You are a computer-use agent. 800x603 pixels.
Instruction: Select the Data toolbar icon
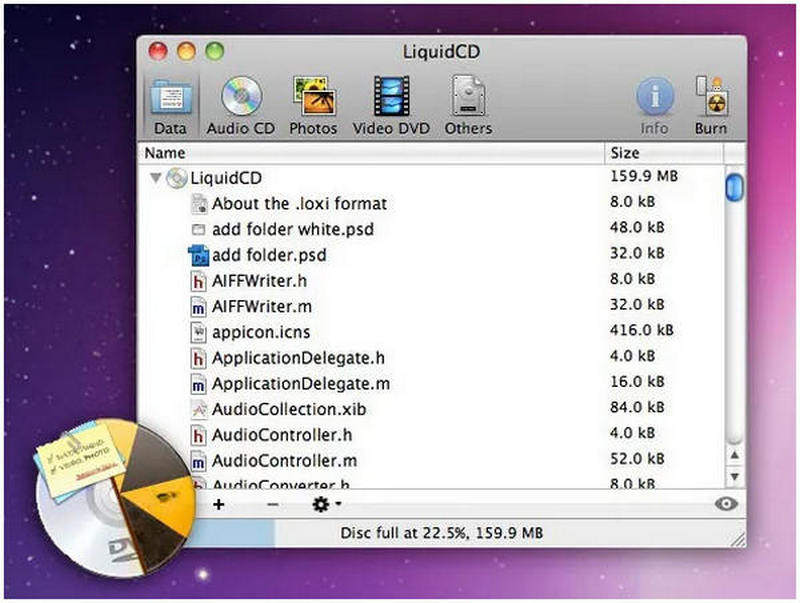point(172,100)
